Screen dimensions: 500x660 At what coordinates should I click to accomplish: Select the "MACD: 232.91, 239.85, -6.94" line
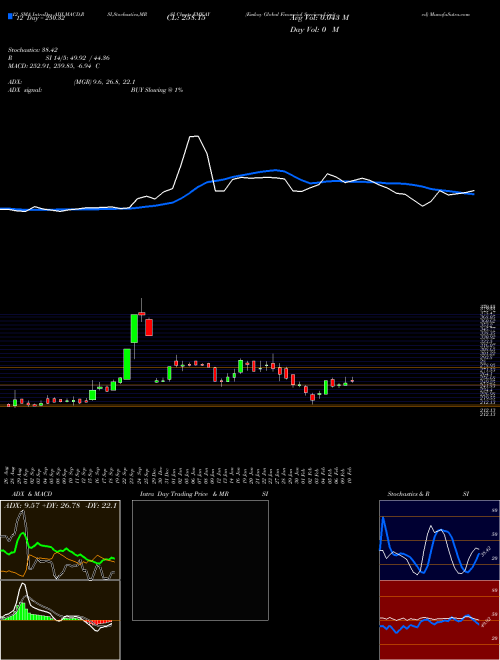pyautogui.click(x=54, y=66)
